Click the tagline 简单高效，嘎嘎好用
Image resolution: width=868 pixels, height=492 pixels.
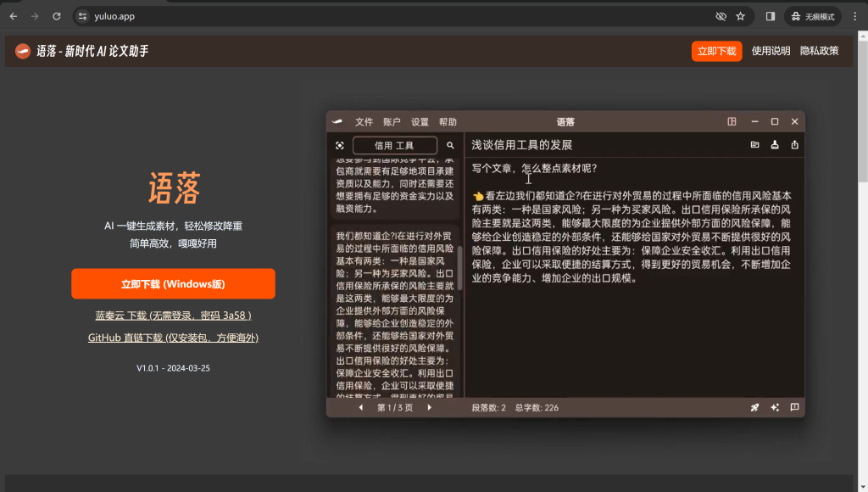point(173,243)
